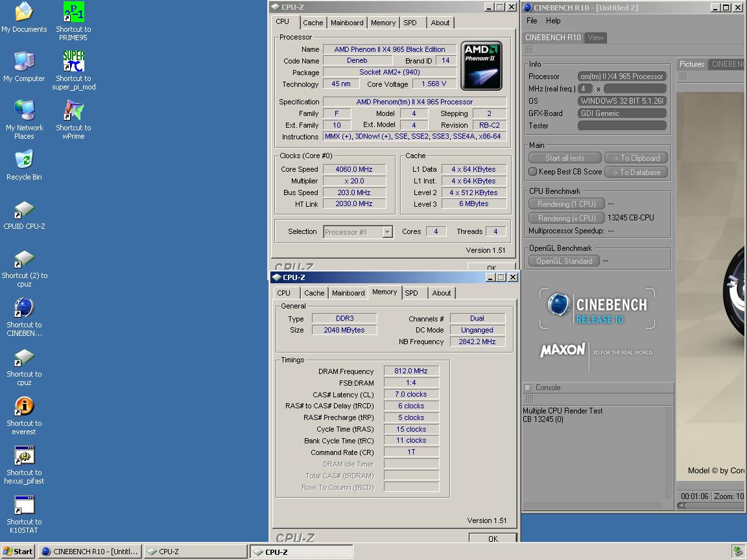
Task: Toggle the Console panel checkbox
Action: tap(528, 388)
